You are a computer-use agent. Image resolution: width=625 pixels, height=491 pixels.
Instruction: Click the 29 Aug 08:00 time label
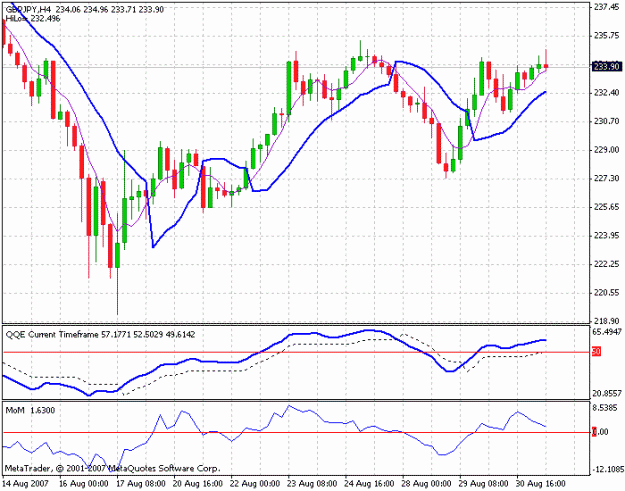pyautogui.click(x=484, y=484)
